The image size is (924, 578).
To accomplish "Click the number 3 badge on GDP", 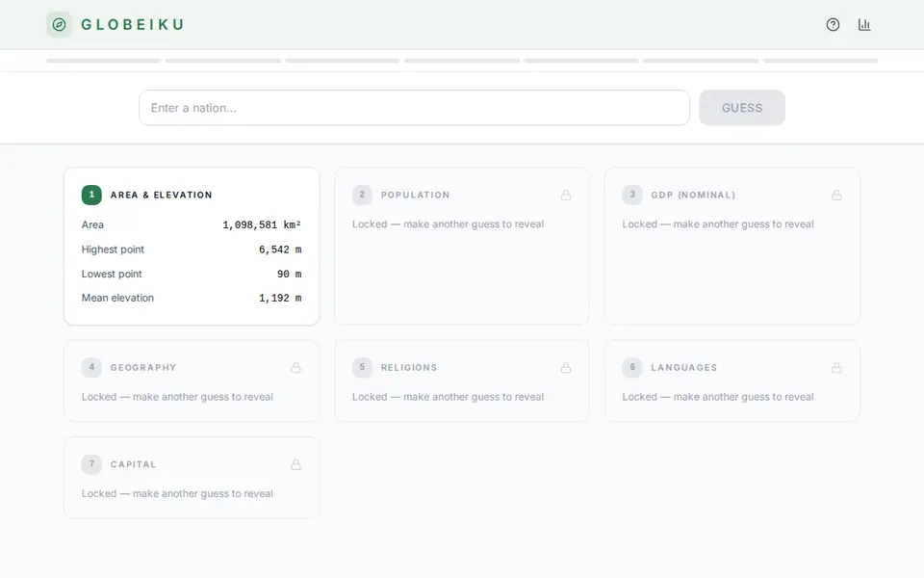I will coord(632,195).
